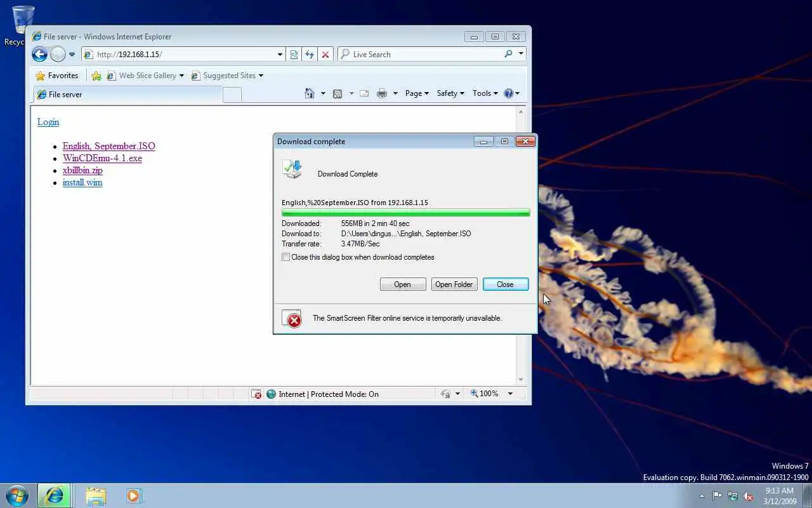Show hidden tray icons arrow
This screenshot has height=508, width=812.
pos(702,497)
